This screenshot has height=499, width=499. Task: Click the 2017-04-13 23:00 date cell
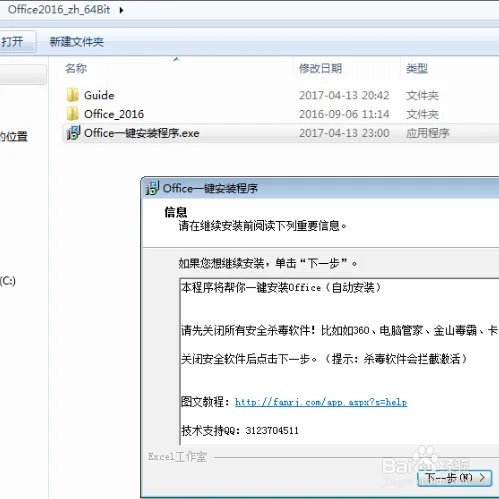click(344, 133)
